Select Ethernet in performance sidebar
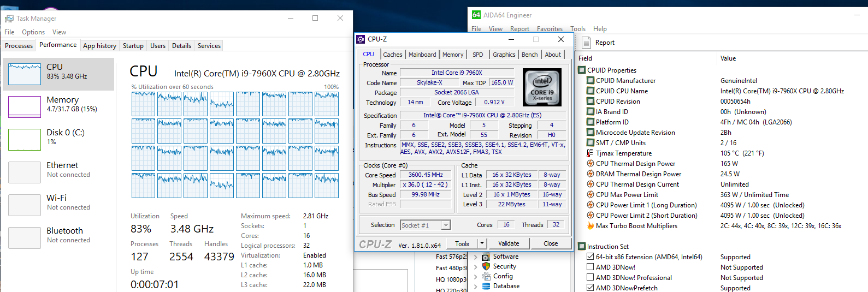 click(x=58, y=172)
